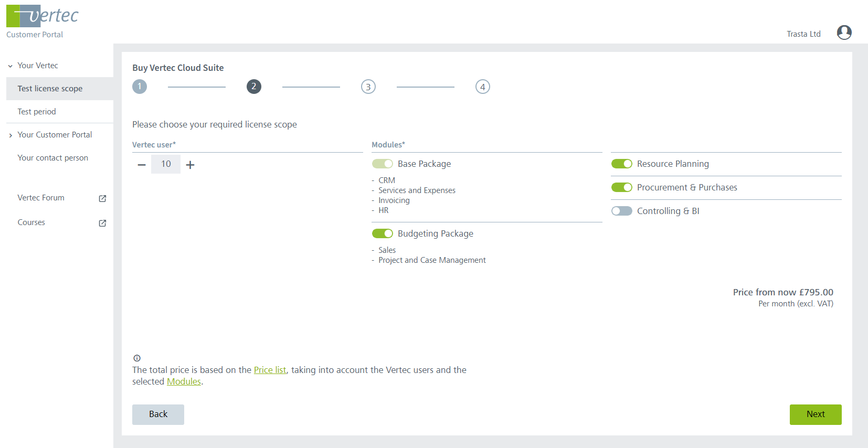Open the Price list link
The image size is (868, 448).
click(x=270, y=370)
